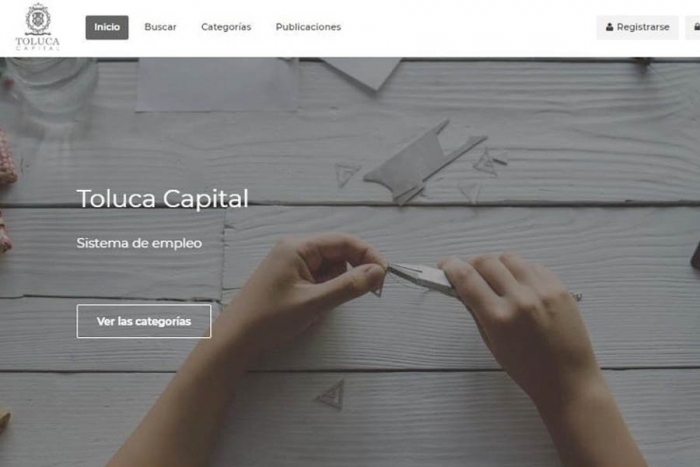Click the lock icon at the header's right edge
Viewport: 700px width, 467px height.
point(697,27)
